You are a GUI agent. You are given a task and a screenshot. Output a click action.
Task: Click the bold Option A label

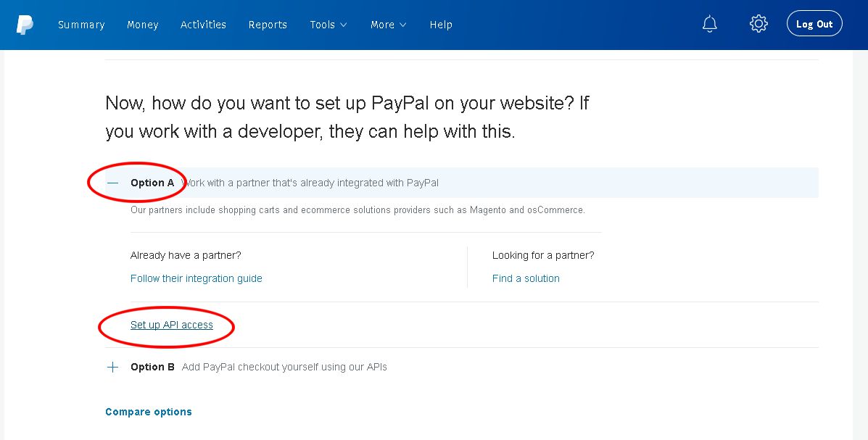152,183
